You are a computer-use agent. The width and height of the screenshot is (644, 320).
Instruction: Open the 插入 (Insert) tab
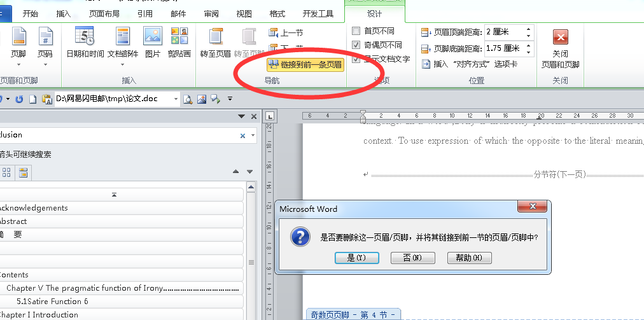click(64, 13)
